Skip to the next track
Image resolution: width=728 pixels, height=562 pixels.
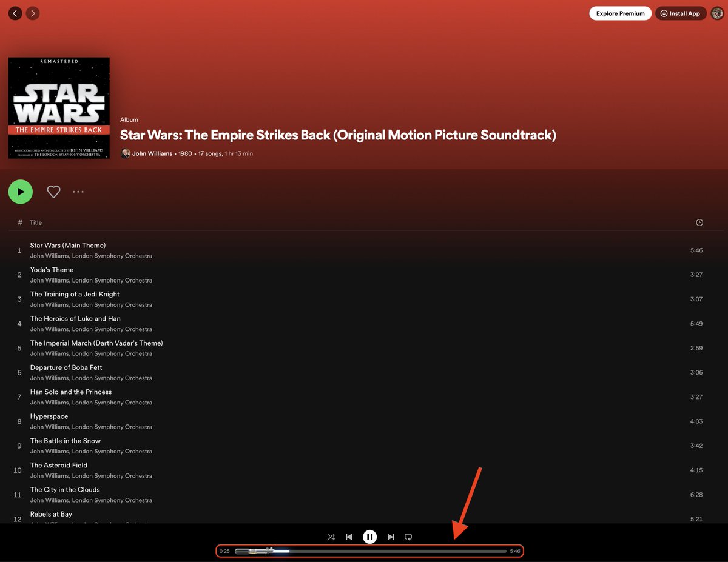pos(391,537)
